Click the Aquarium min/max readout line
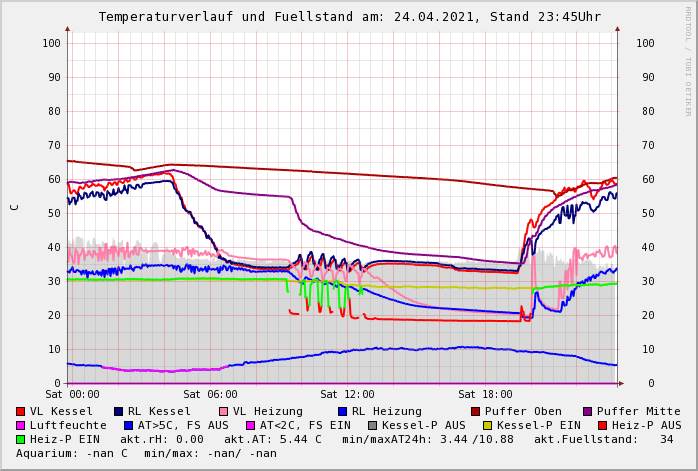 [146, 454]
